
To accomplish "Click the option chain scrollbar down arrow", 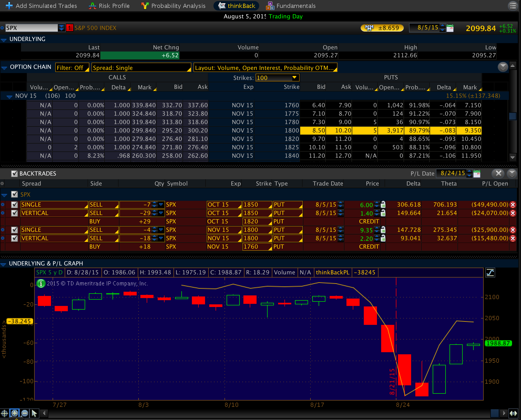I will (513, 157).
